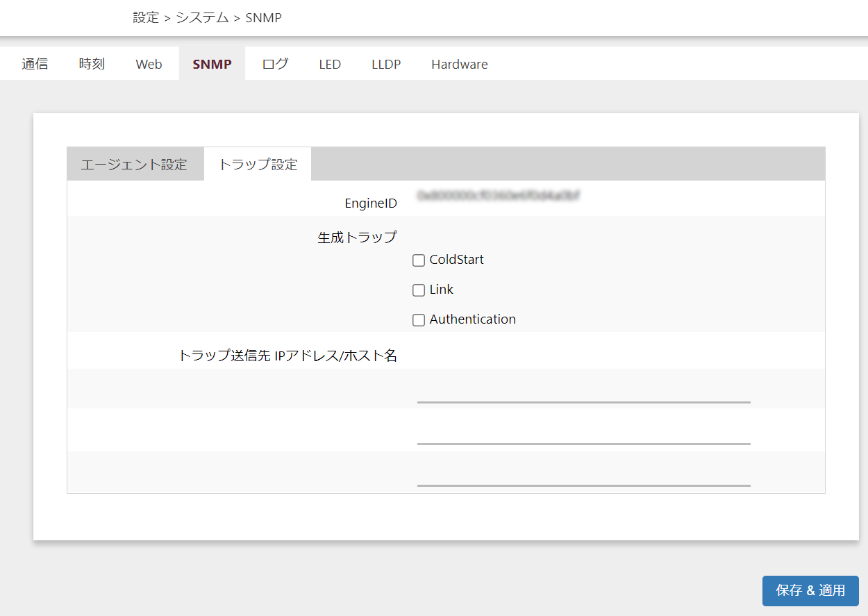
Task: Switch to the LLDP tab
Action: coord(386,65)
